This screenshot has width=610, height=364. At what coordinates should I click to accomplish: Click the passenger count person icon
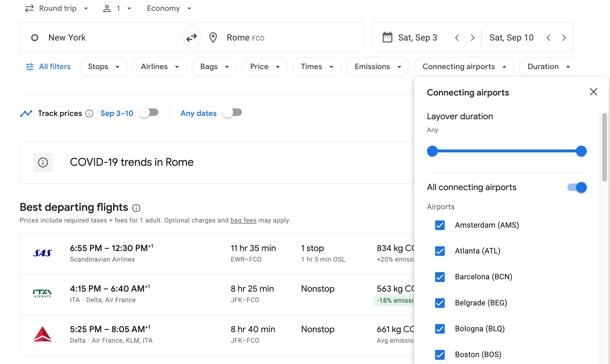(107, 8)
